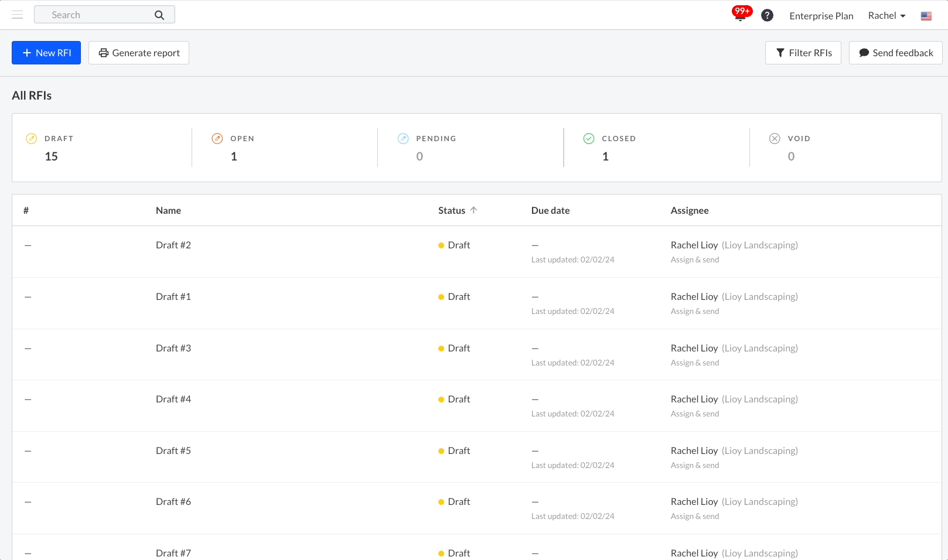Image resolution: width=948 pixels, height=560 pixels.
Task: Click the Pending status icon
Action: pyautogui.click(x=403, y=139)
